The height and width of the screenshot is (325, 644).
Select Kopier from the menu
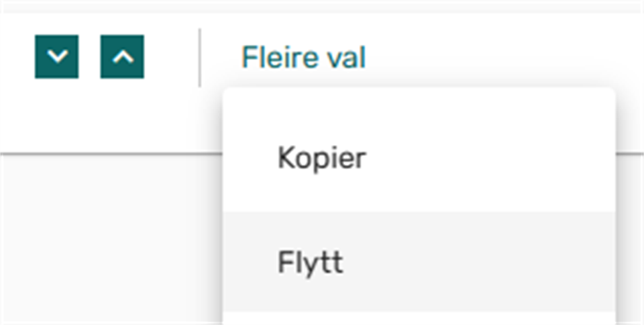pos(322,159)
